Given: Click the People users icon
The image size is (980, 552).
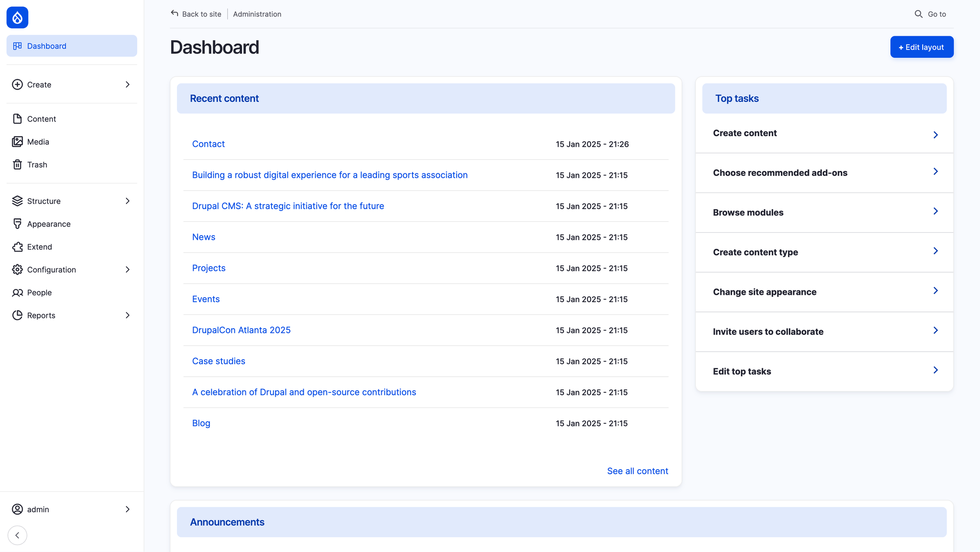Looking at the screenshot, I should pos(17,292).
